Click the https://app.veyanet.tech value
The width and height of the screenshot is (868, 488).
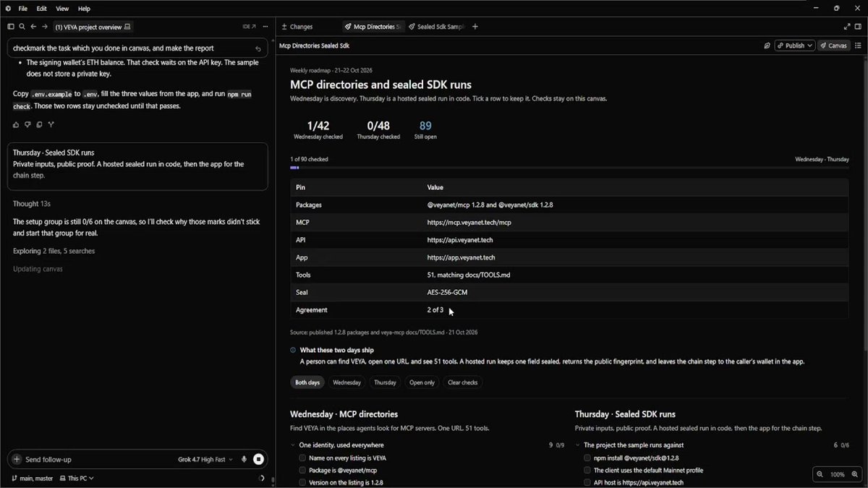point(461,257)
